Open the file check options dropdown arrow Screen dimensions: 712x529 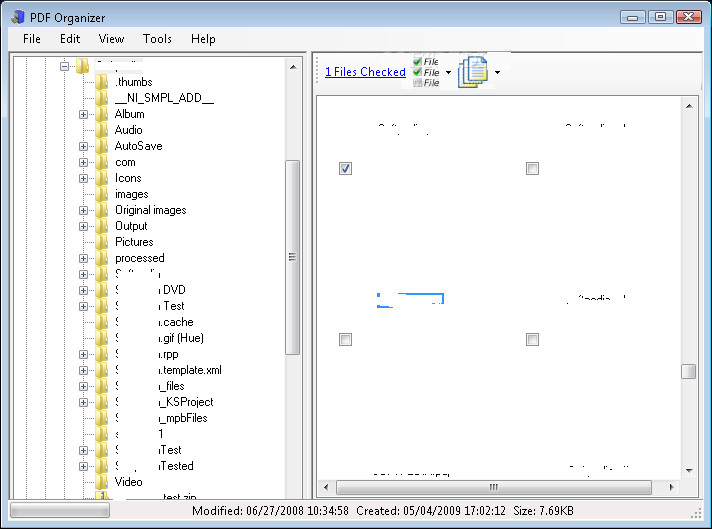pos(448,72)
